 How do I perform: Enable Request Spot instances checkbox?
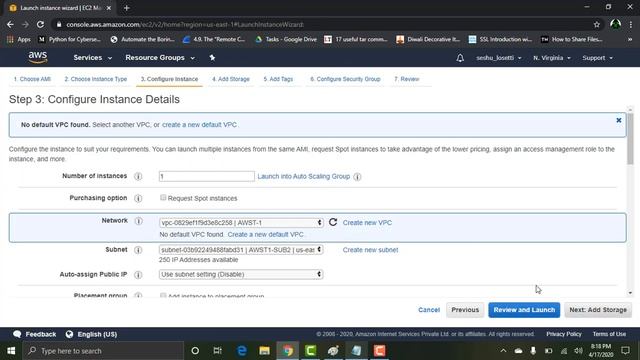point(163,198)
